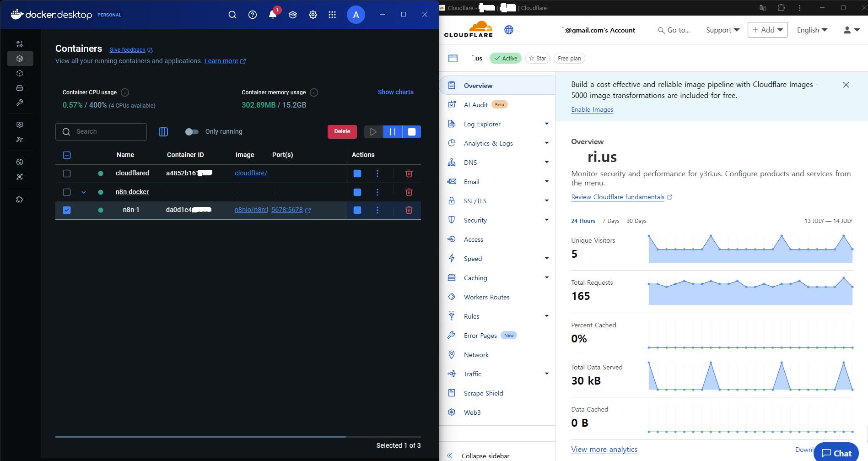Check the cloudflared container checkbox
The image size is (868, 461).
pos(67,174)
